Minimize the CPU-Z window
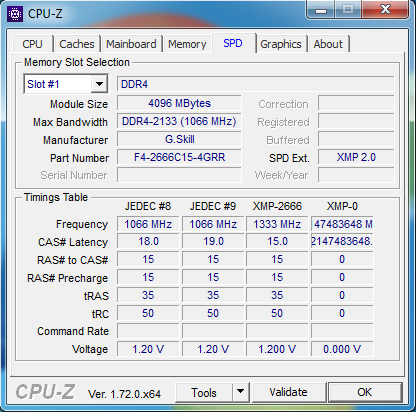Screen dimensions: 416x412 pos(321,10)
